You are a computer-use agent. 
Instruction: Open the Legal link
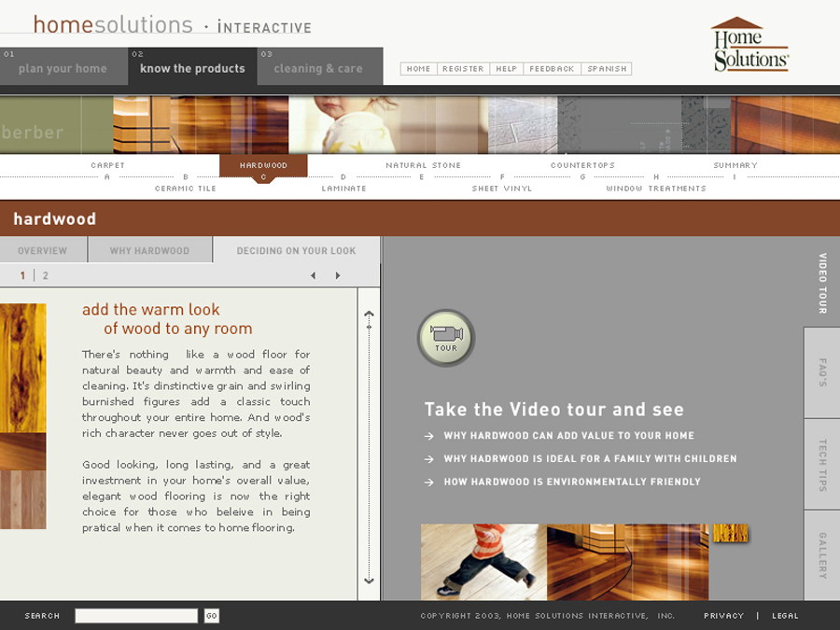[785, 616]
